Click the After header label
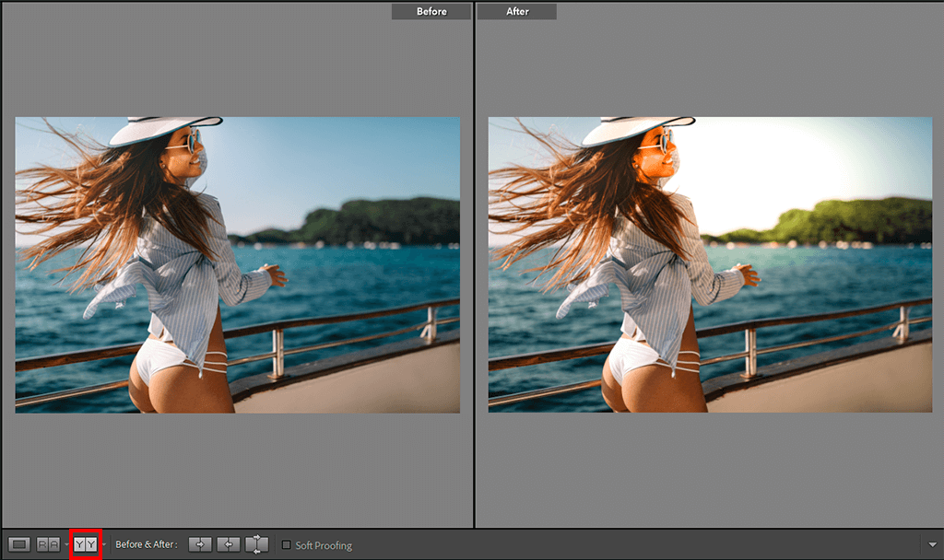Viewport: 944px width, 560px height. pos(517,11)
